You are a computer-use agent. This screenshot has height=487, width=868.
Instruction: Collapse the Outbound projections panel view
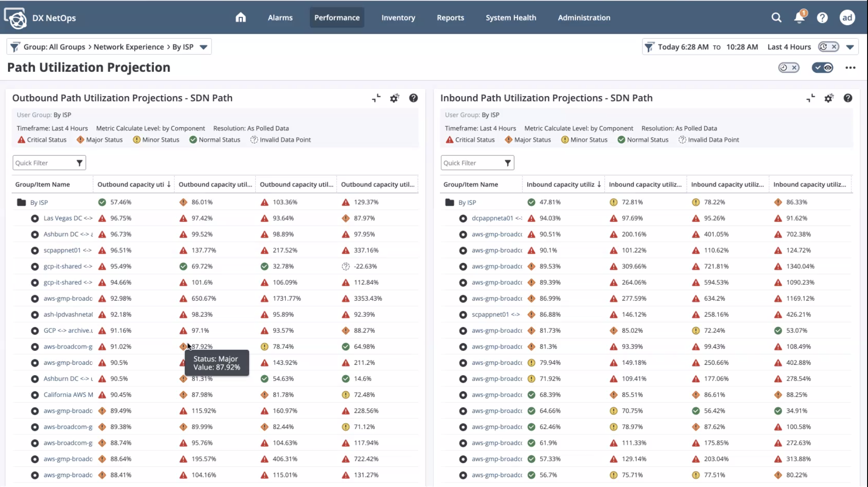(x=376, y=98)
